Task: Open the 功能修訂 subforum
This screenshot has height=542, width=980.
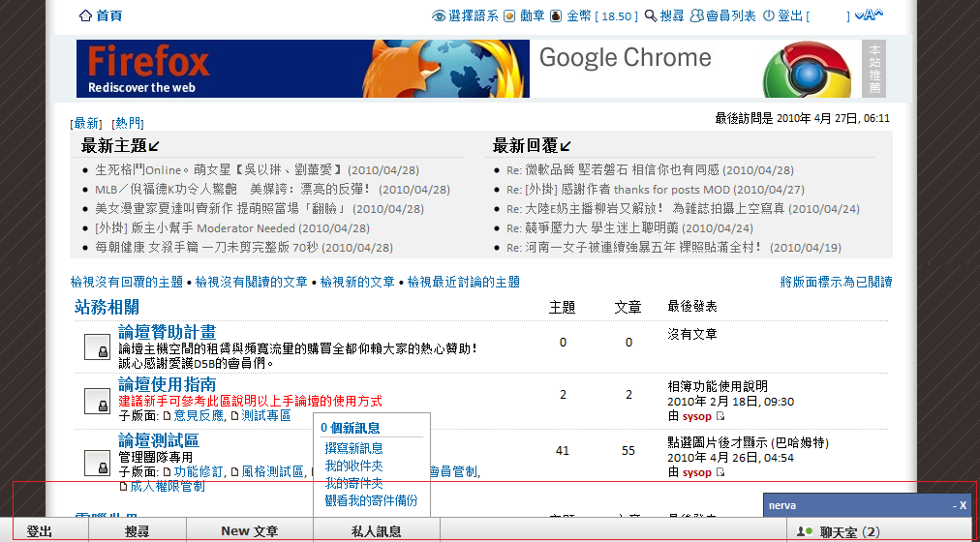Action: coord(199,471)
